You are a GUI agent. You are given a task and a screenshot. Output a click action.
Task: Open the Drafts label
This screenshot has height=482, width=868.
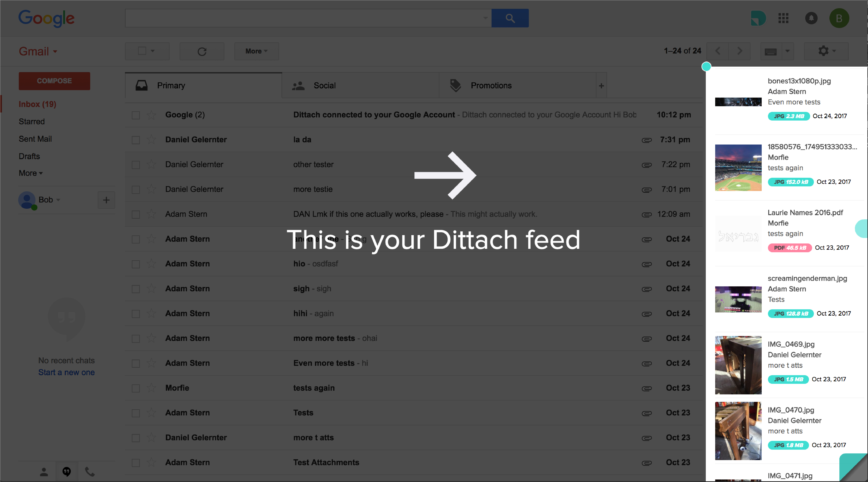click(29, 156)
